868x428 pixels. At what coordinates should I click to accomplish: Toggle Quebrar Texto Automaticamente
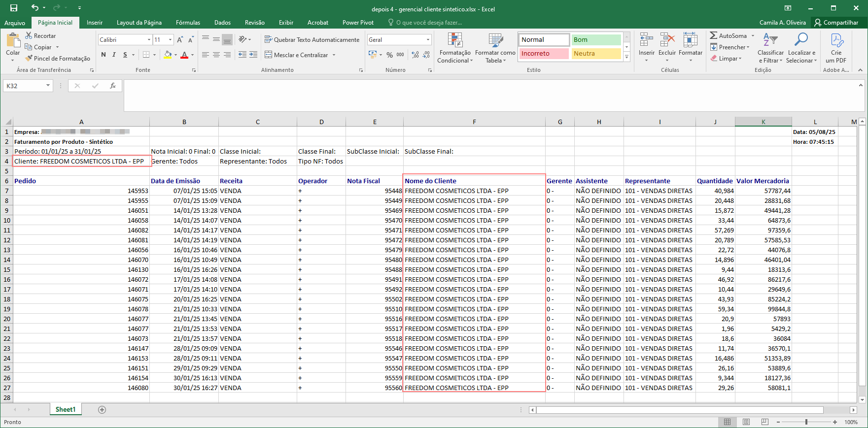tap(312, 40)
